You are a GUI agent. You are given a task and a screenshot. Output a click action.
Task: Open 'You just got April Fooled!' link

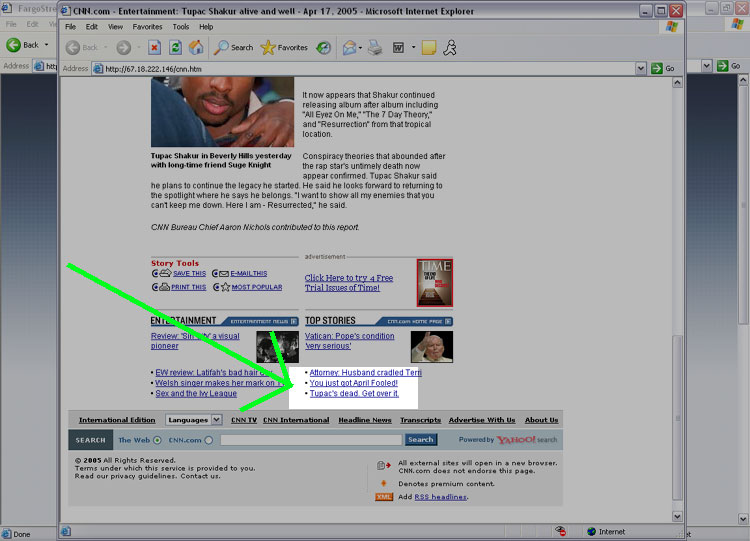pos(353,383)
